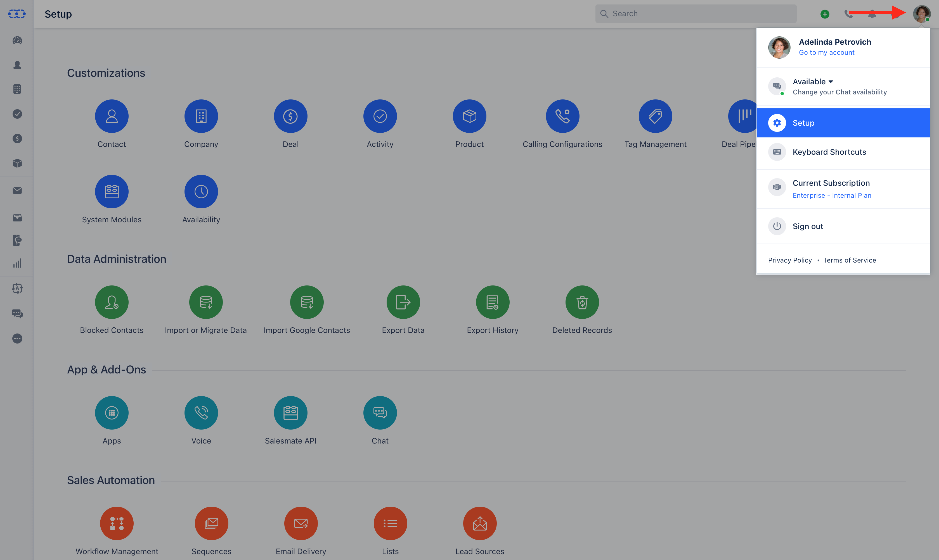
Task: Open the sidebar more options dots icon
Action: point(17,339)
